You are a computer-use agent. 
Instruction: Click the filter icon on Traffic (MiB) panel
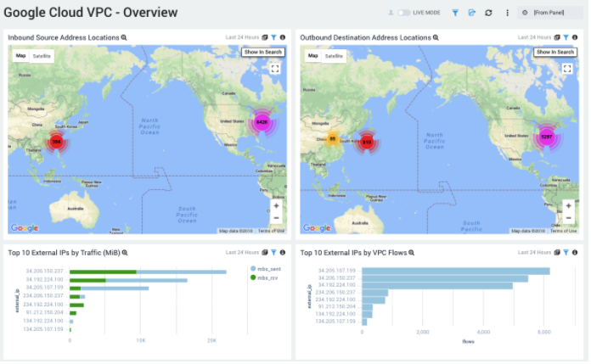(x=274, y=253)
